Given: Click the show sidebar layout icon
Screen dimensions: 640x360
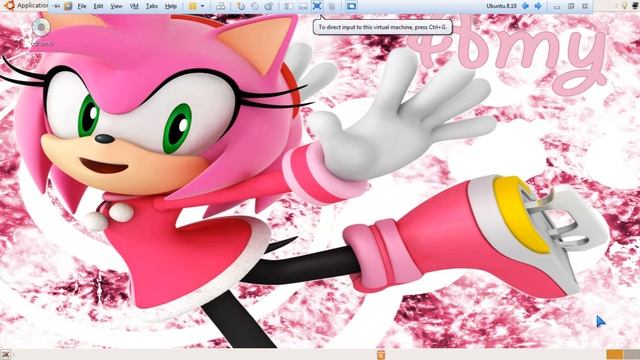Looking at the screenshot, I should [289, 6].
